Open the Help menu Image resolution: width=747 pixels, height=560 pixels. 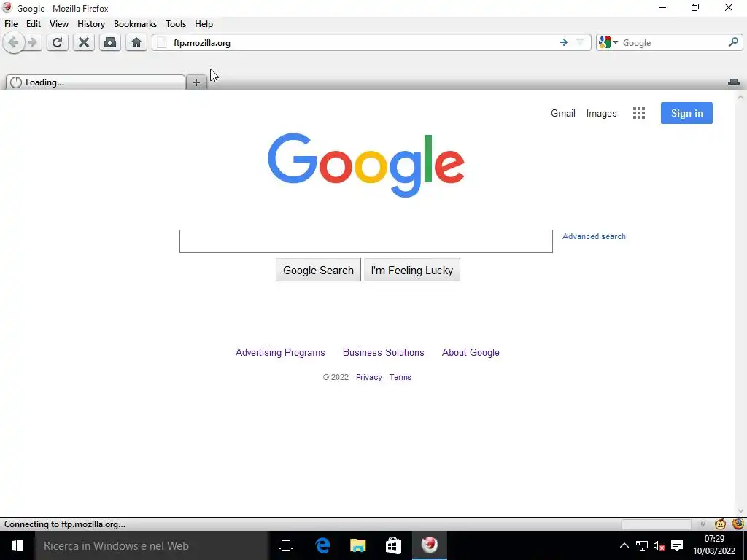coord(204,24)
